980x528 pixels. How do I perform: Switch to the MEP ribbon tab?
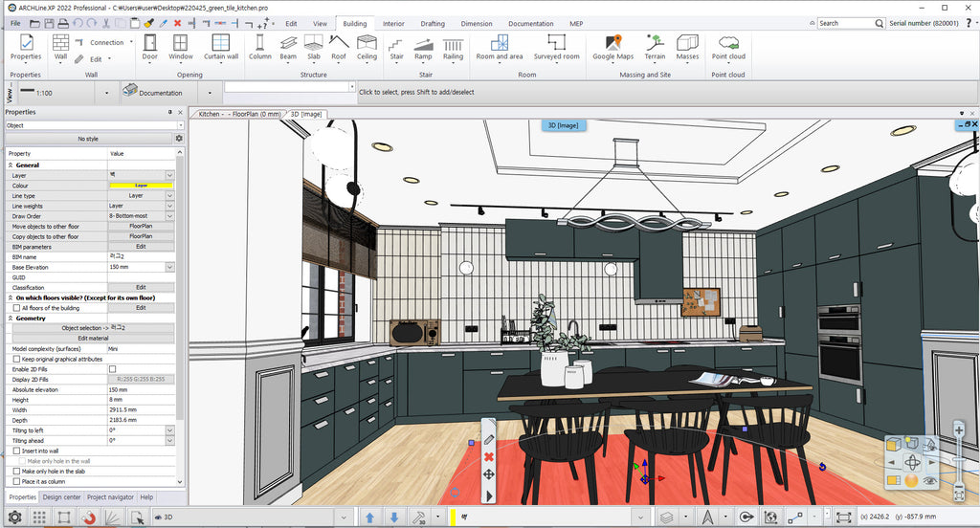pyautogui.click(x=576, y=24)
